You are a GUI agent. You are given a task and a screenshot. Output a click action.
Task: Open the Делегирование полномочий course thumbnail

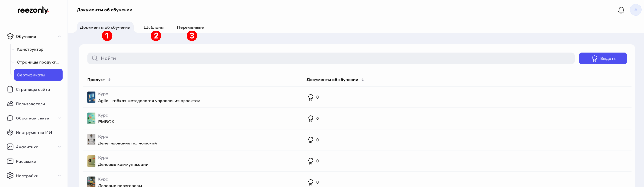pos(91,140)
